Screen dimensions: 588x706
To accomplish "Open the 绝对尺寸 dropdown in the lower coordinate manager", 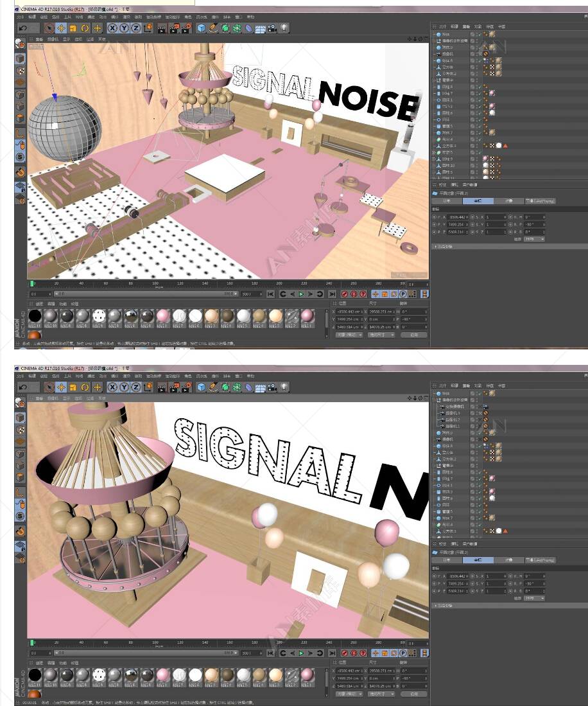I will 381,694.
